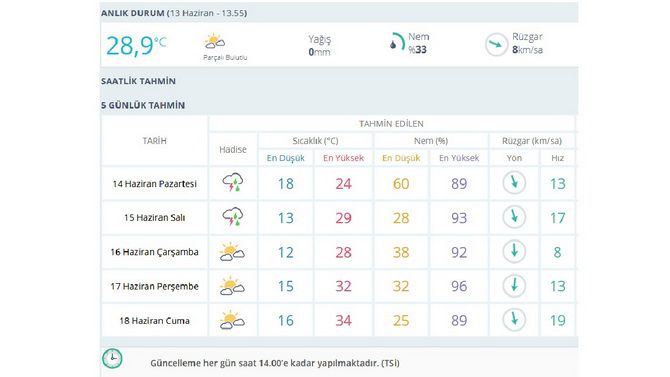Click the Güncelleme update time note
The image size is (670, 377).
(x=275, y=363)
